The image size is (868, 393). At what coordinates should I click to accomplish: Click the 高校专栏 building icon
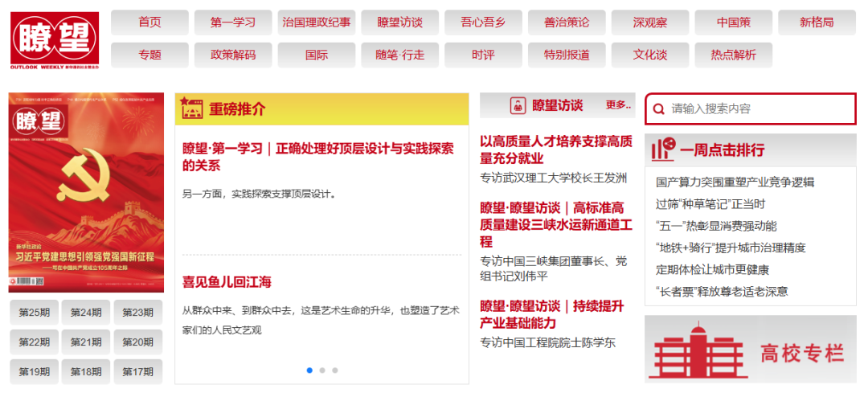pyautogui.click(x=699, y=351)
